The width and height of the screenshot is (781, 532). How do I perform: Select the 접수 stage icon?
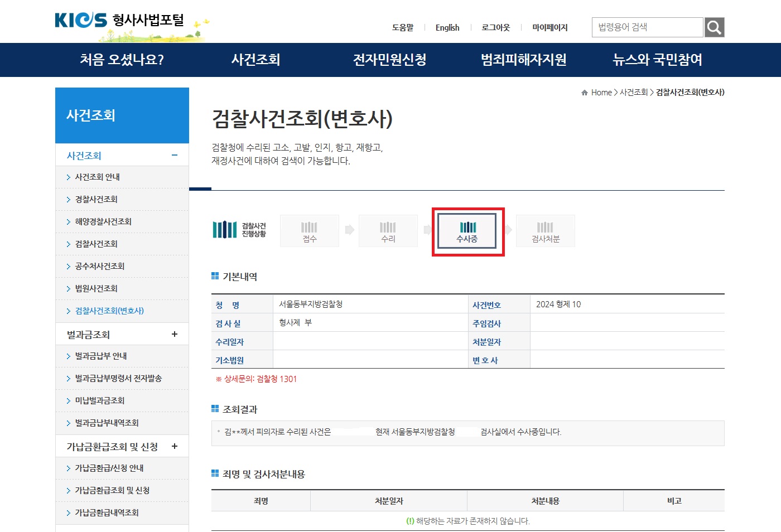pyautogui.click(x=309, y=230)
